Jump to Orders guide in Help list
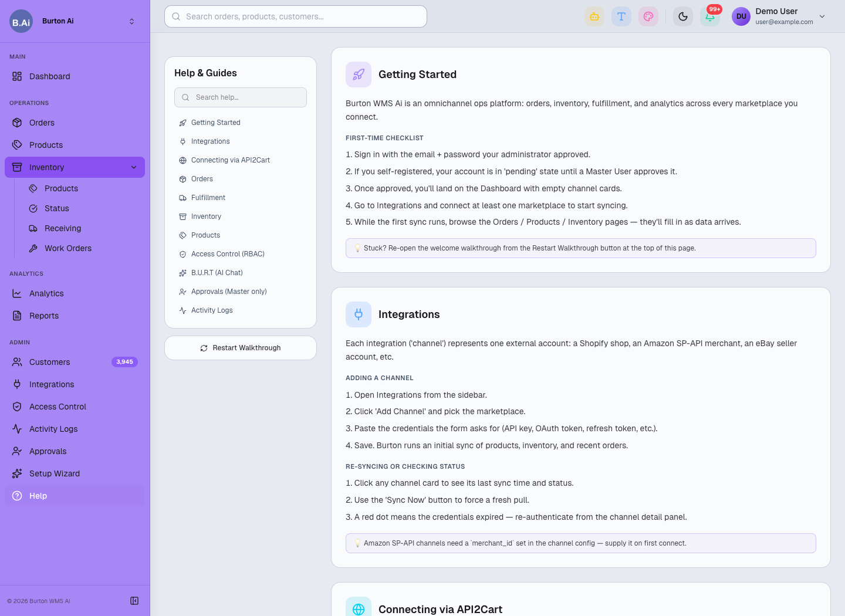This screenshot has height=616, width=845. coord(241,179)
